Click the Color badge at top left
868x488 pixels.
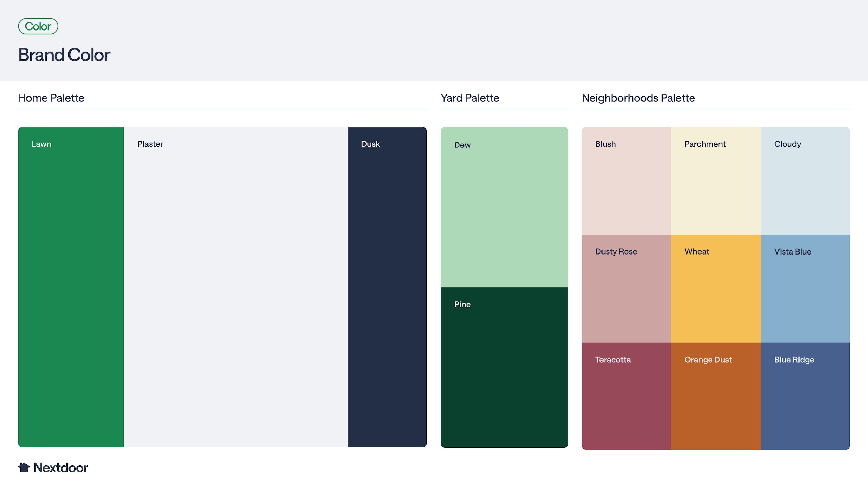coord(38,26)
